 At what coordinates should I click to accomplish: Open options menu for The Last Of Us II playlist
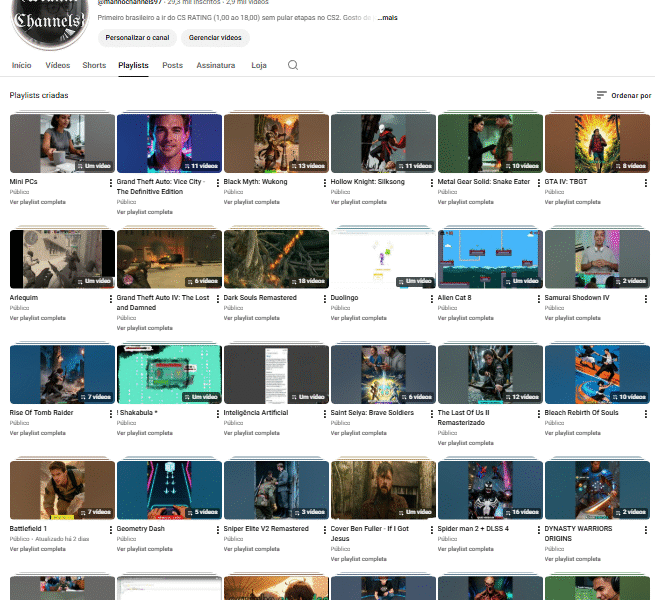[x=538, y=414]
